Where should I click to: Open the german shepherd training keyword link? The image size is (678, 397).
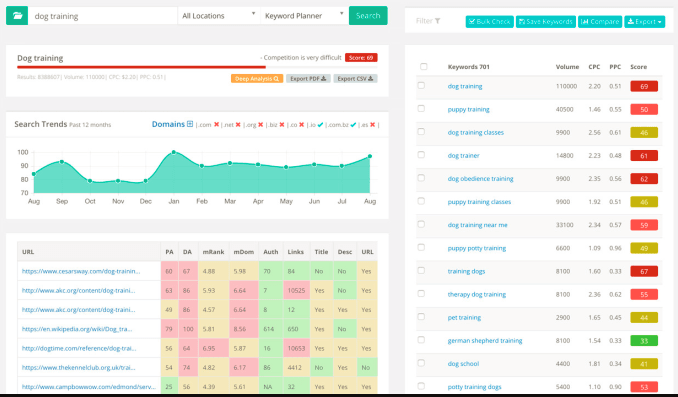[x=485, y=341]
